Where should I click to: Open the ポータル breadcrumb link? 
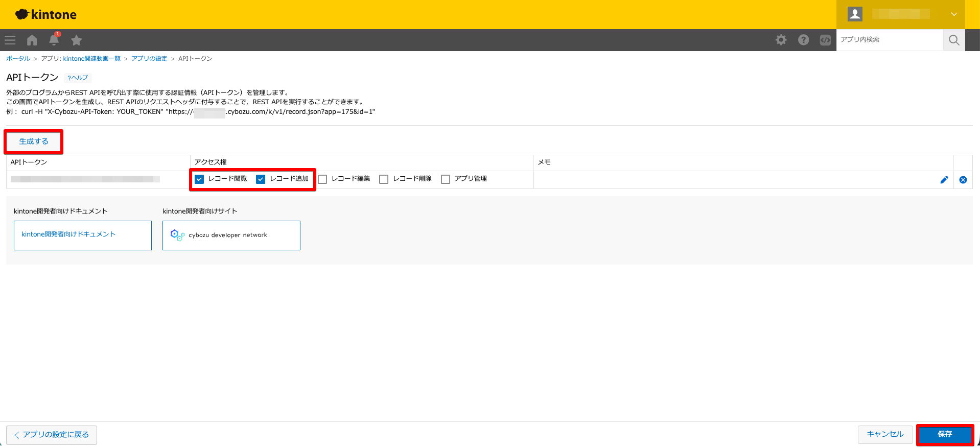18,59
